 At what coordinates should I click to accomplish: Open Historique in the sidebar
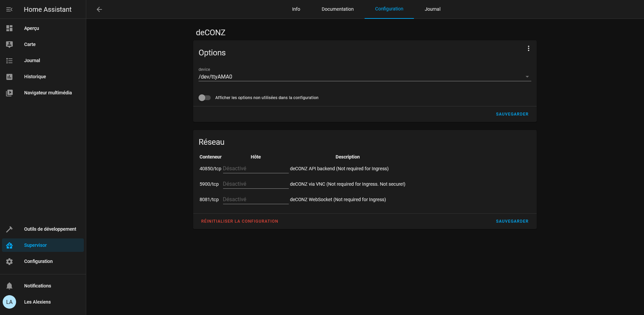click(x=43, y=77)
